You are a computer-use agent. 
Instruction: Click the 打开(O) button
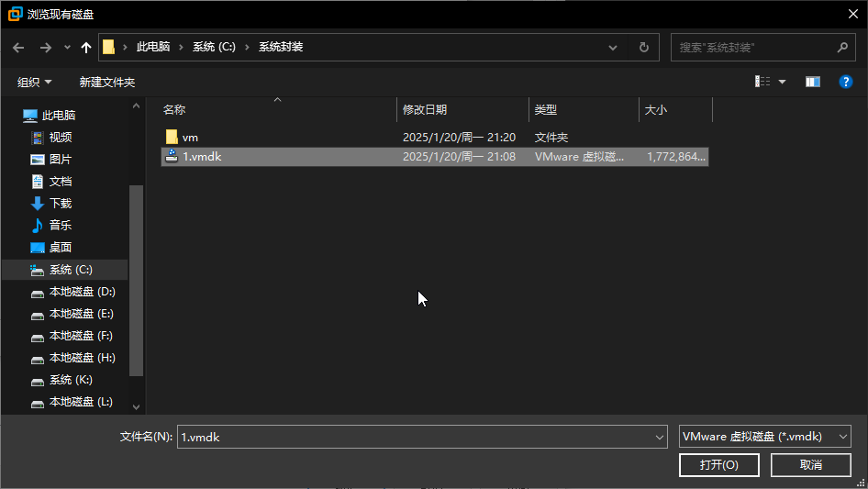click(x=718, y=465)
